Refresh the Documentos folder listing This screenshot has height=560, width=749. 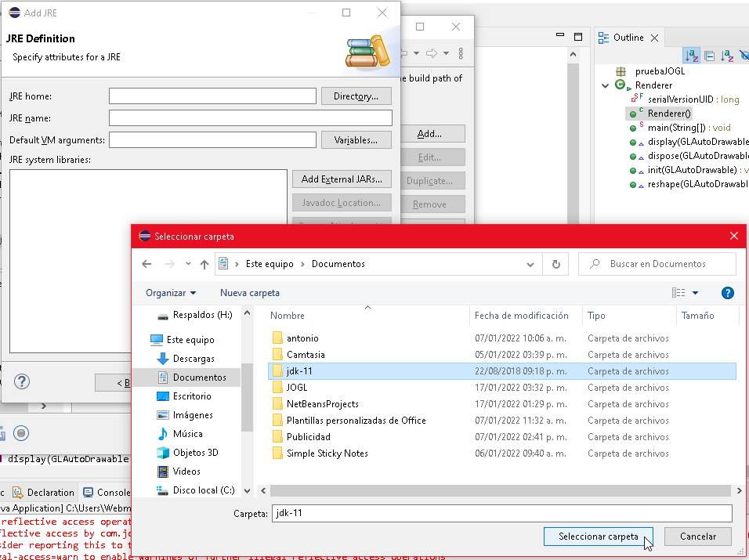(x=555, y=264)
